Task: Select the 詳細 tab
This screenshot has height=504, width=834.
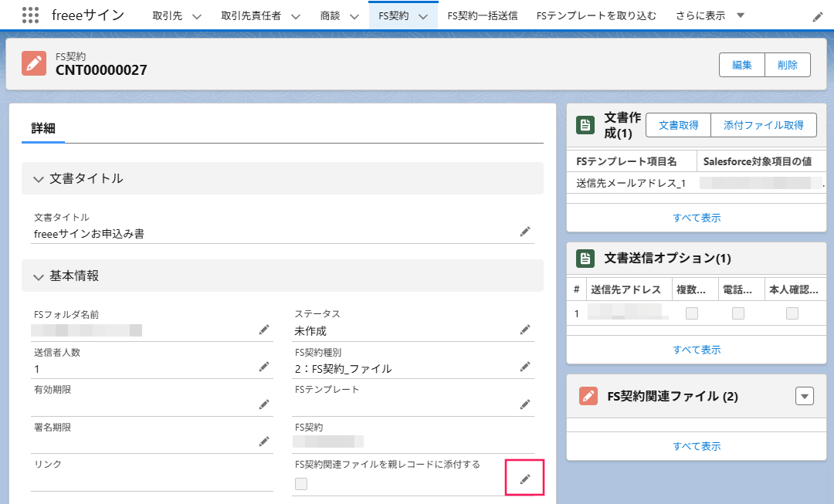Action: [x=43, y=128]
